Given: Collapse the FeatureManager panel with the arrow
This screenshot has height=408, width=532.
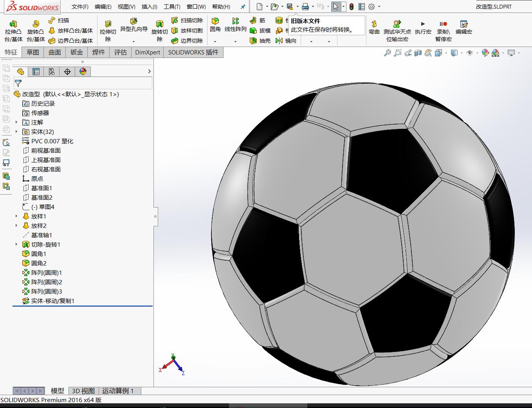Looking at the screenshot, I should [149, 71].
